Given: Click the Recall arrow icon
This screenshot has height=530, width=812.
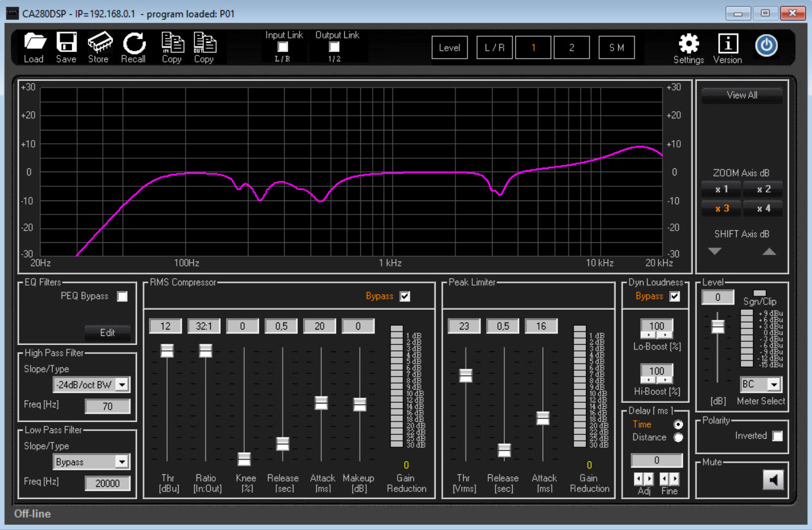Looking at the screenshot, I should (x=134, y=43).
